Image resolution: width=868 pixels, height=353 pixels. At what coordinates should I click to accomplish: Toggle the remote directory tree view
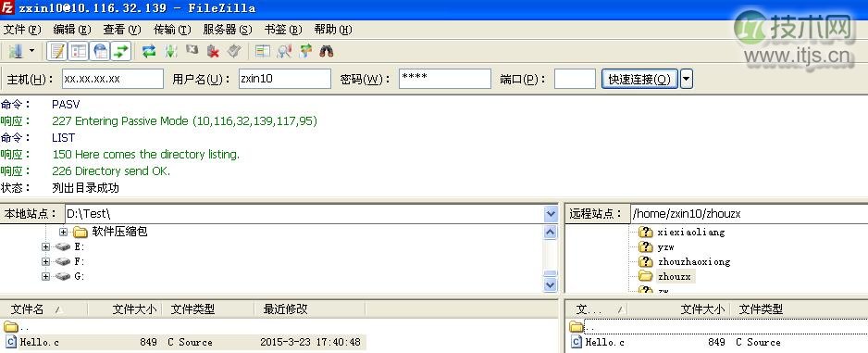click(100, 52)
